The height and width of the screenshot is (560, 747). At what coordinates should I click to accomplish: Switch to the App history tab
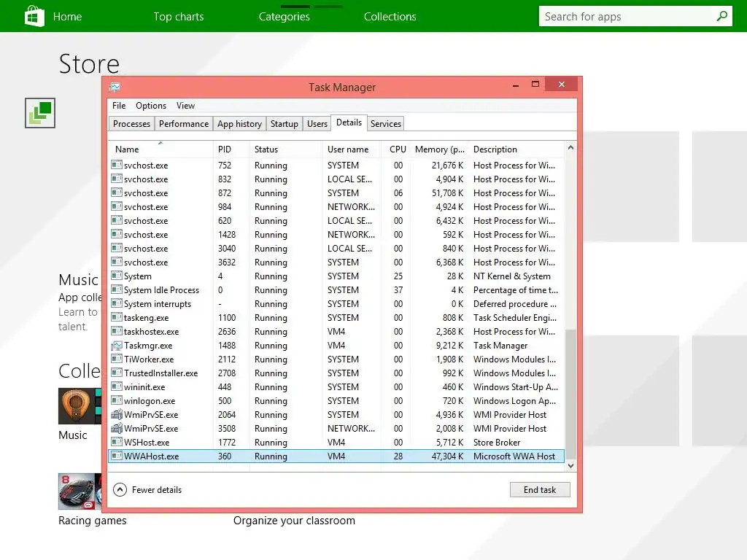pyautogui.click(x=239, y=124)
